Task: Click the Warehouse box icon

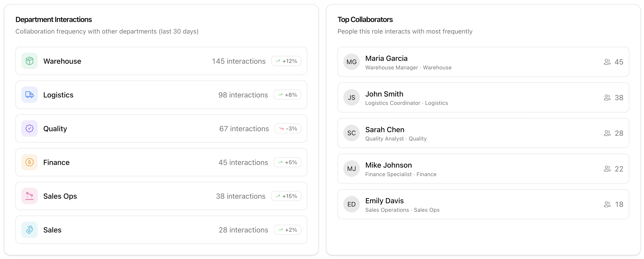Action: [30, 61]
